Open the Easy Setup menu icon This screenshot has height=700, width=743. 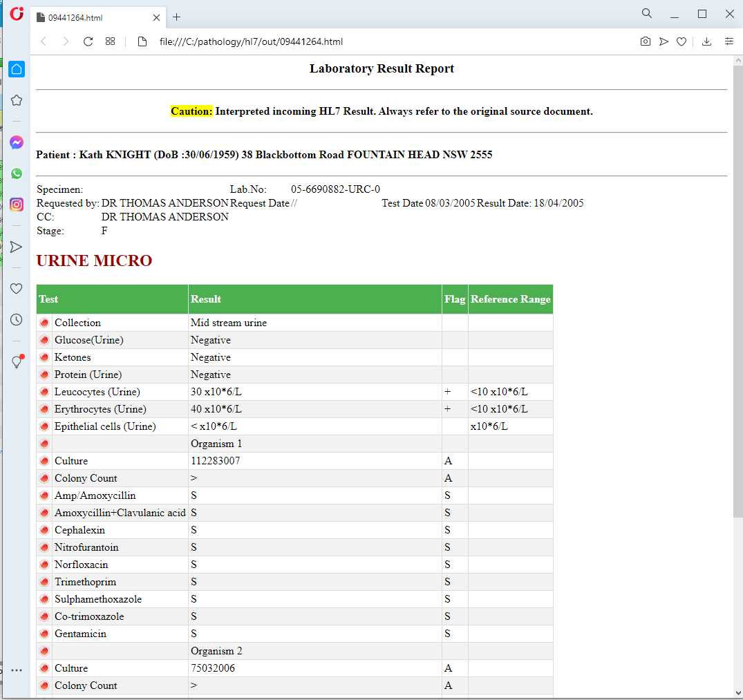pyautogui.click(x=729, y=41)
